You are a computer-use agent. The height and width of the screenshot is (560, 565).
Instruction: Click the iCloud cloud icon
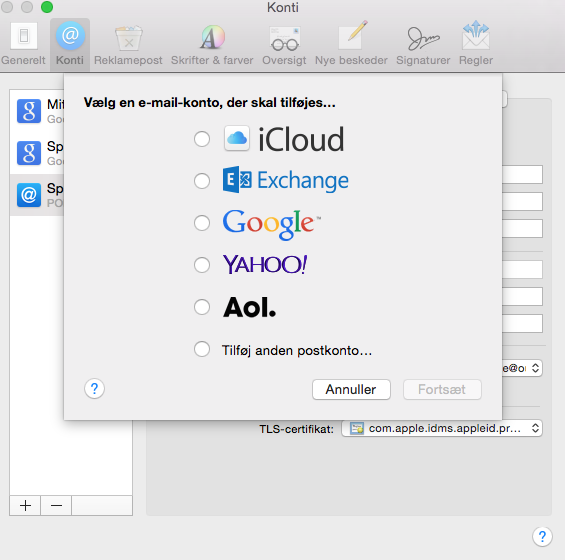tap(237, 138)
